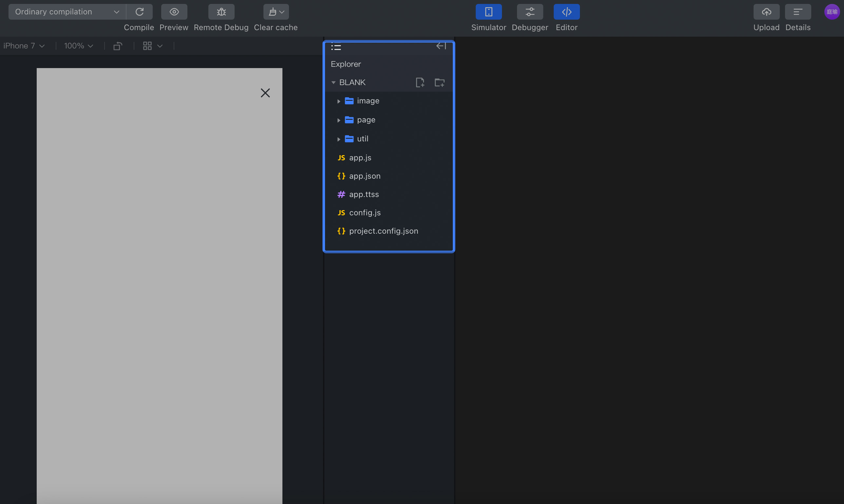Click the Compile refresh icon
Image resolution: width=844 pixels, height=504 pixels.
click(x=139, y=12)
